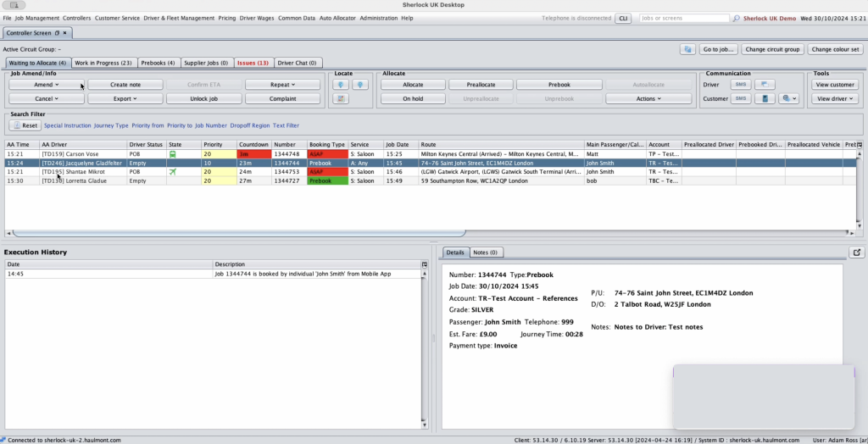Switch to Prebooks tab
Image resolution: width=868 pixels, height=444 pixels.
(158, 63)
